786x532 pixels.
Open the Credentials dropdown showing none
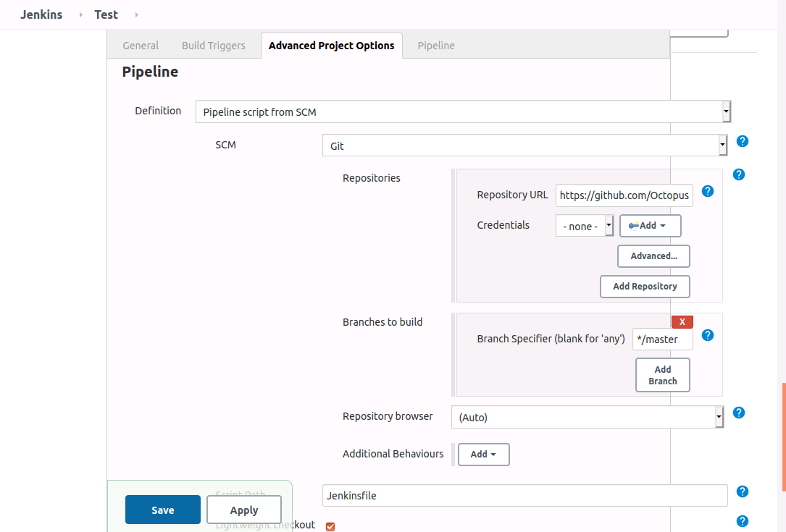585,226
